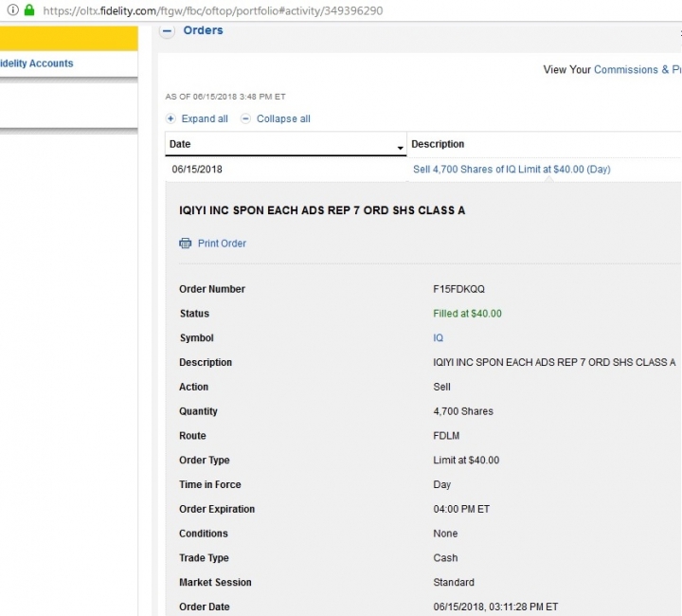Click the Expand all link text
This screenshot has height=616, width=682.
(x=205, y=118)
